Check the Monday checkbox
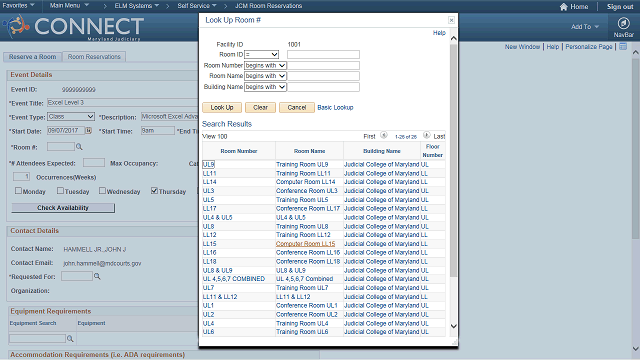640x360 pixels. [18, 191]
